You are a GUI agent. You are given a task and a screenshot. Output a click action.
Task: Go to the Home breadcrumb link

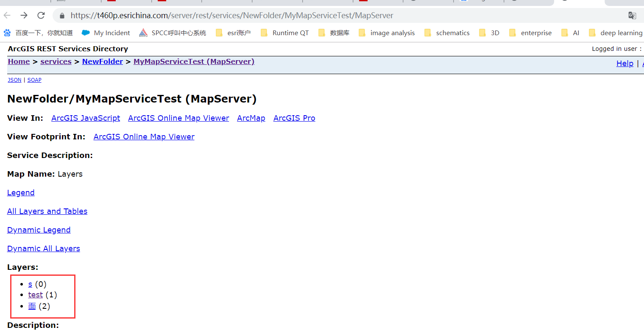tap(19, 61)
